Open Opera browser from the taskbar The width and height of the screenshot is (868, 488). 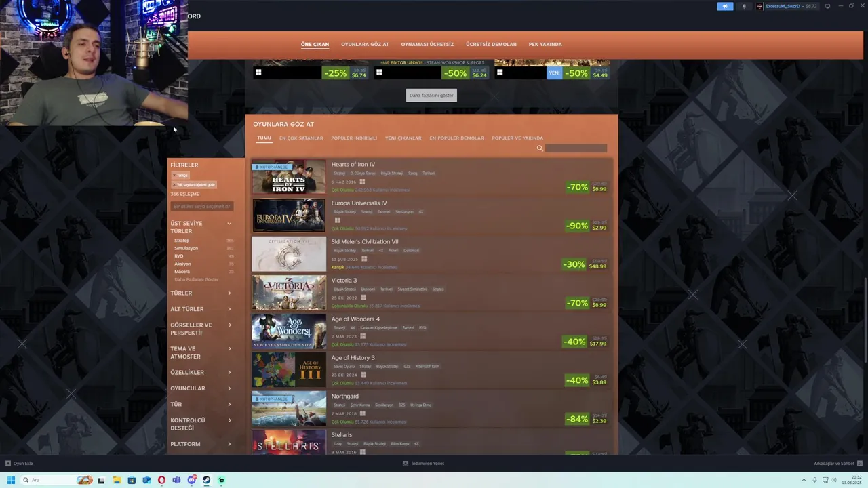click(161, 480)
